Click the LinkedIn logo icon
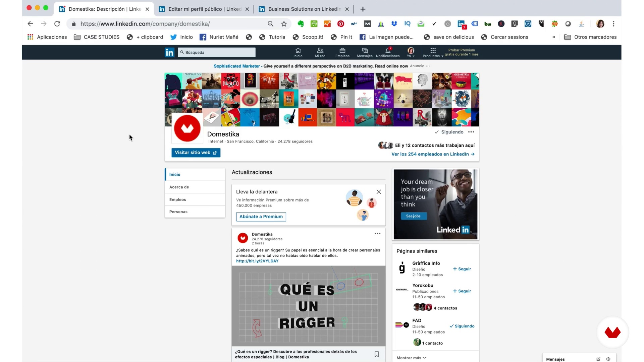 [x=170, y=52]
